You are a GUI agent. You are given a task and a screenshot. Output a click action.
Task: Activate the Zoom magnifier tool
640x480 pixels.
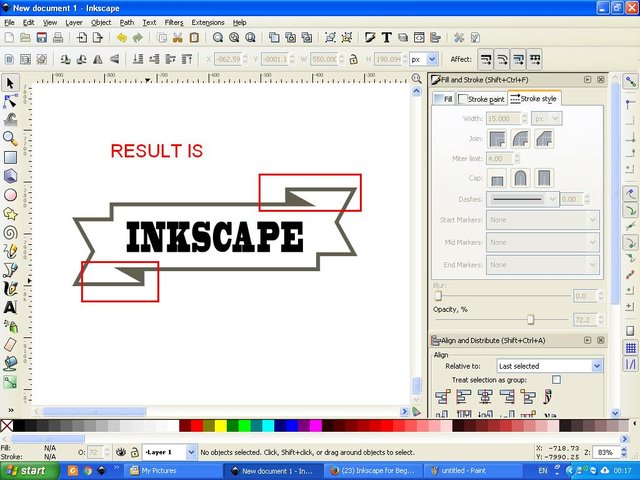(10, 138)
